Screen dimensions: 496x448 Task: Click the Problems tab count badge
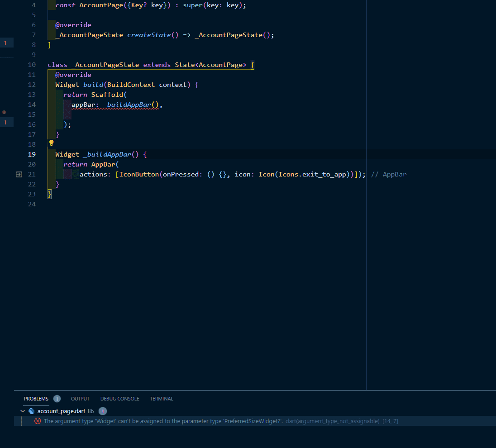tap(57, 399)
